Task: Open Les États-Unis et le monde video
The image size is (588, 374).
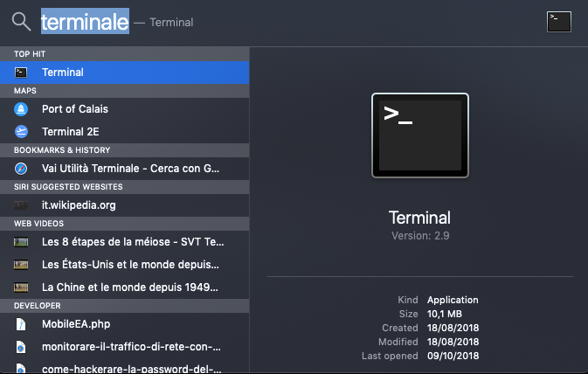Action: [124, 265]
